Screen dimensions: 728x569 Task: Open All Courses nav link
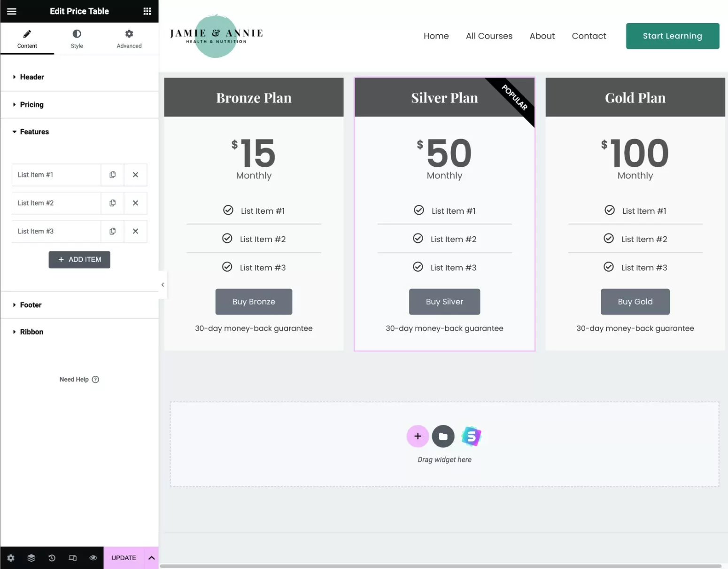[x=489, y=36]
